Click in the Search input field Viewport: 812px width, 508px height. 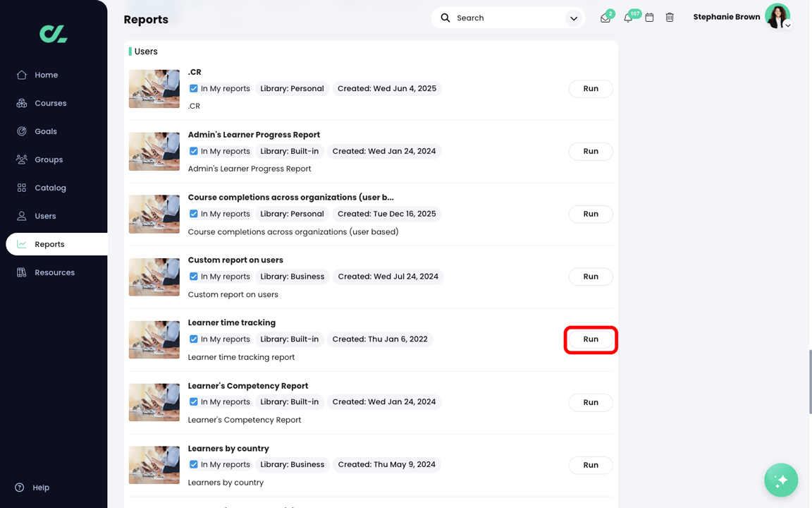509,18
